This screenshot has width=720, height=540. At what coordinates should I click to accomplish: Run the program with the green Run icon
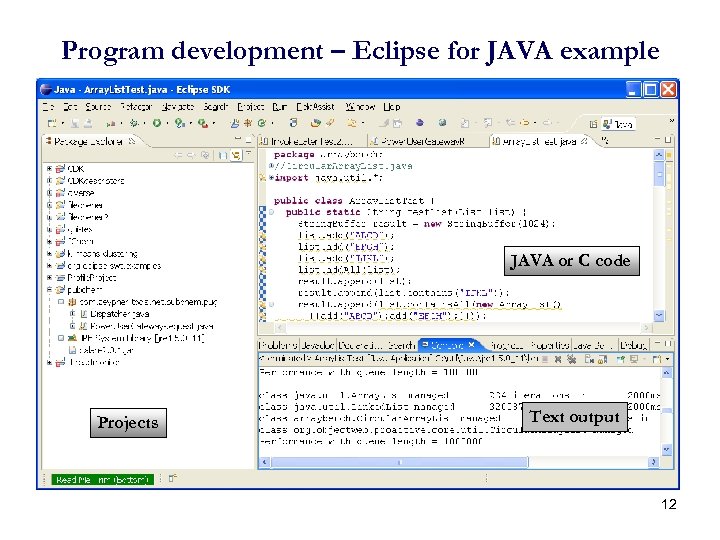coord(157,123)
